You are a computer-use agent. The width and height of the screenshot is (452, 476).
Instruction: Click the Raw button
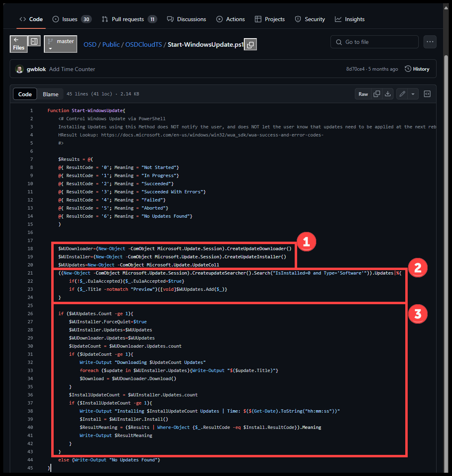point(363,94)
